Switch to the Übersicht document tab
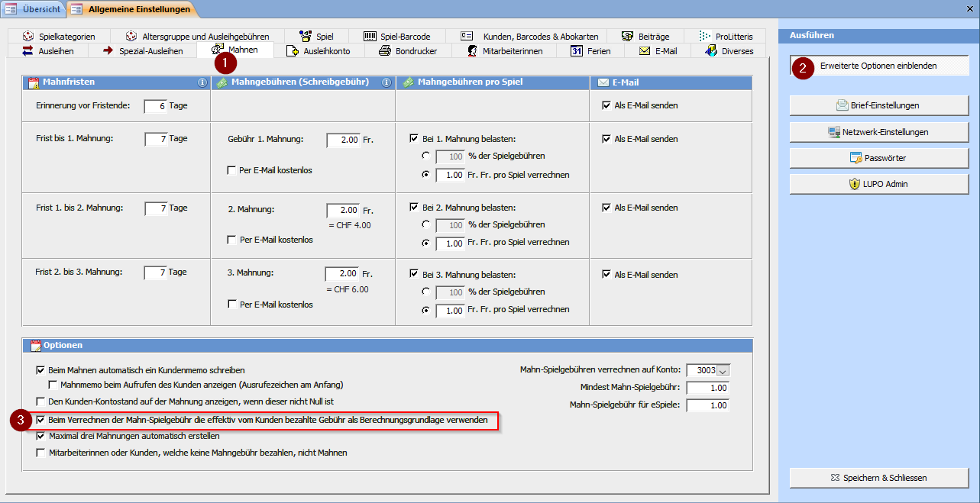 click(33, 9)
